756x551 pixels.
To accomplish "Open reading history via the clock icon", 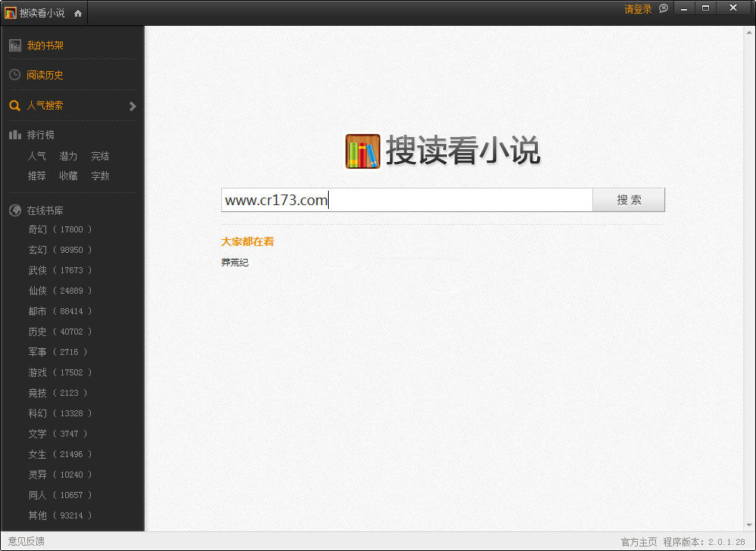I will [x=15, y=75].
